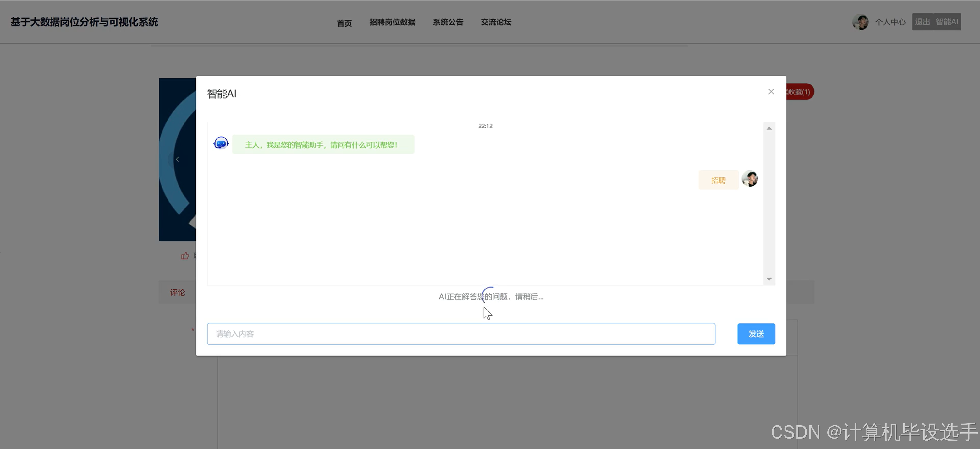
Task: Open 交流论坛 in the navigation
Action: tap(496, 22)
